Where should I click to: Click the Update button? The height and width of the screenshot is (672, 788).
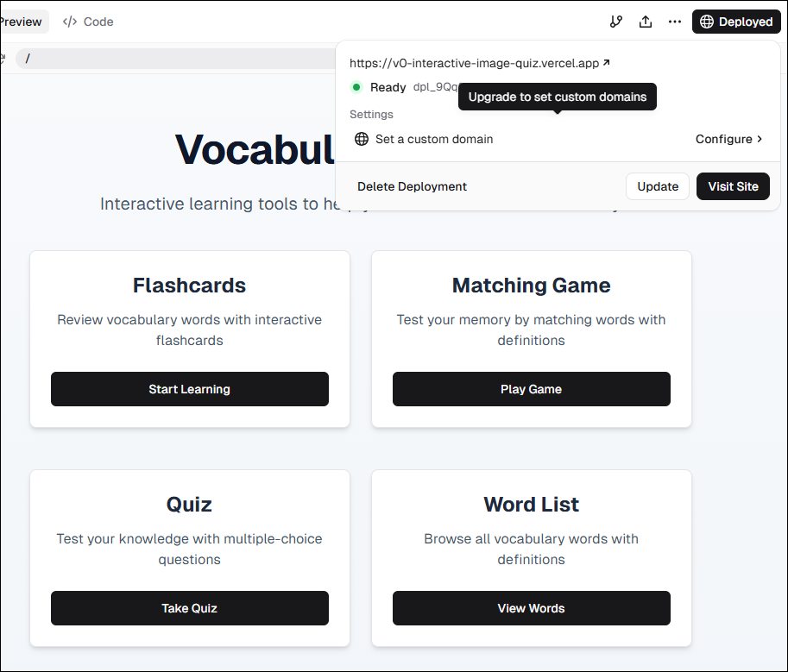[x=658, y=186]
